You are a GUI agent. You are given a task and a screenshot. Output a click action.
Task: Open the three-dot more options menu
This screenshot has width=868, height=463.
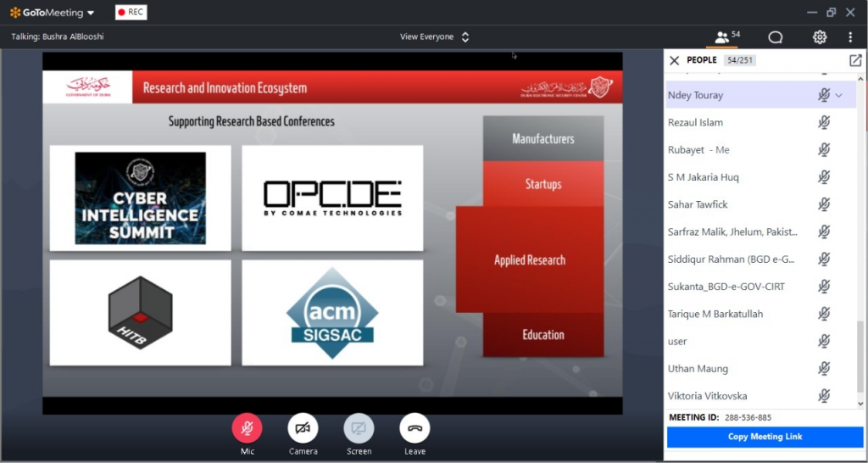pos(850,37)
